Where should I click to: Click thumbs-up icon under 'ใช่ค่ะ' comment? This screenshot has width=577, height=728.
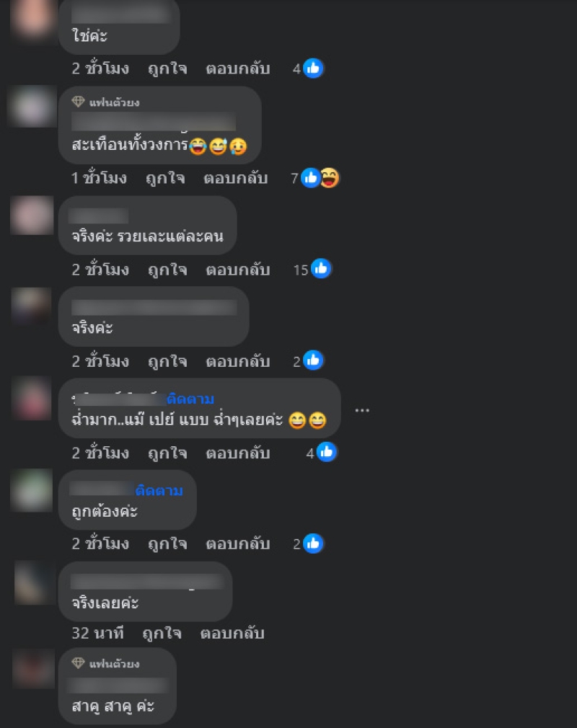coord(313,68)
